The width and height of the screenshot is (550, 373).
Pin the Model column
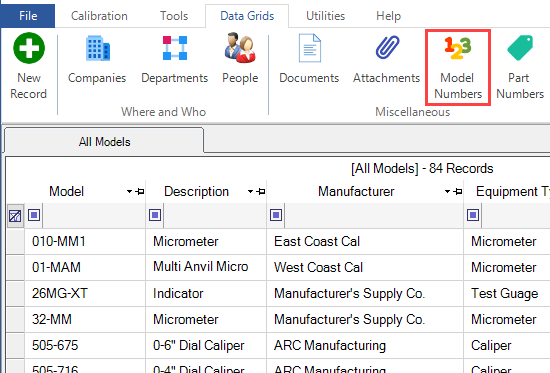click(140, 192)
